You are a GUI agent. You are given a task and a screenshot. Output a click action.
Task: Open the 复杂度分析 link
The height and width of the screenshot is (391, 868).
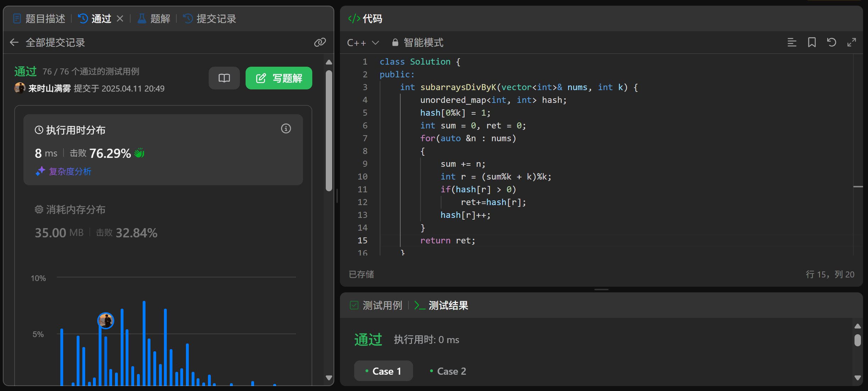point(70,172)
